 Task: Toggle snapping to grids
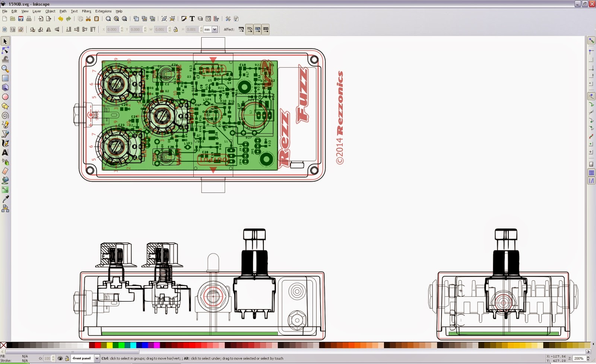(591, 173)
